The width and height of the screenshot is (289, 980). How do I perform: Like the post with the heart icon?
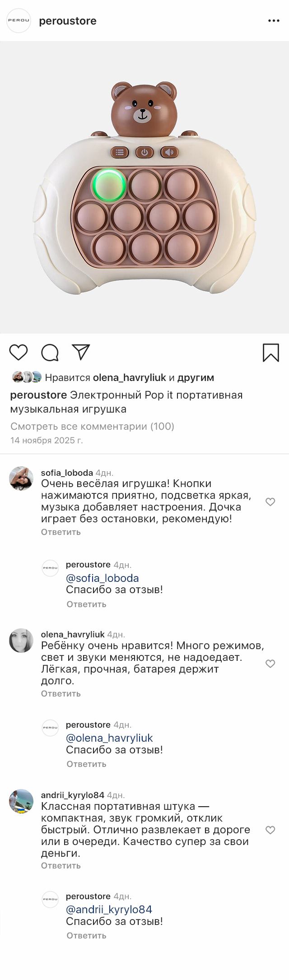(x=19, y=353)
